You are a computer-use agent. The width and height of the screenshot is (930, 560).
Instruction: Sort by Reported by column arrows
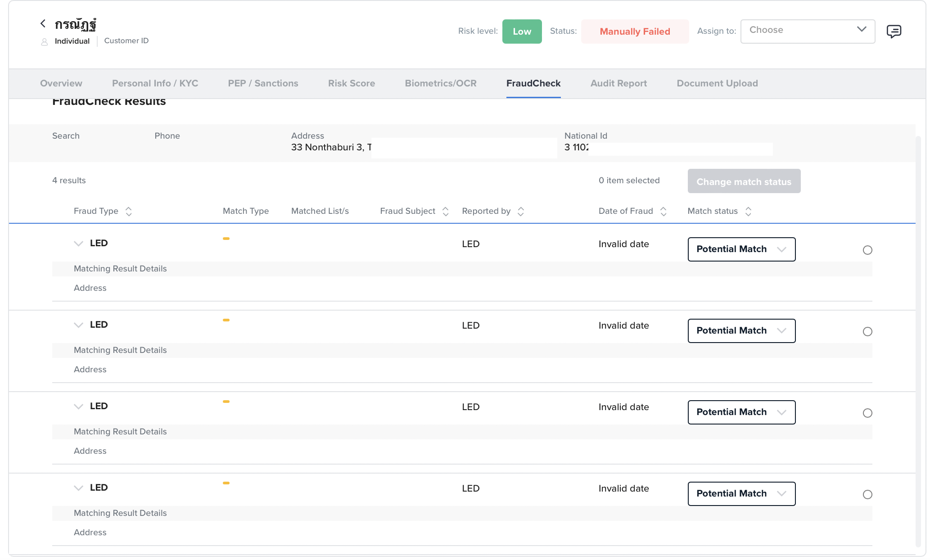(x=521, y=212)
